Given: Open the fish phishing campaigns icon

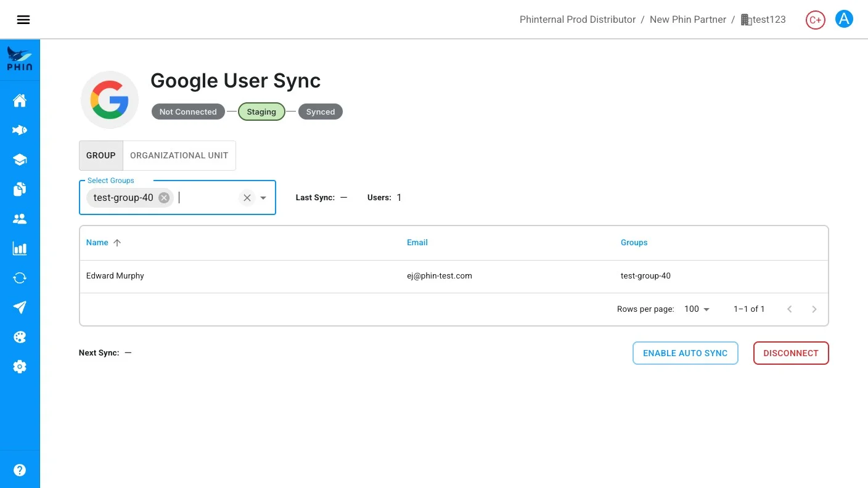Looking at the screenshot, I should pos(20,130).
